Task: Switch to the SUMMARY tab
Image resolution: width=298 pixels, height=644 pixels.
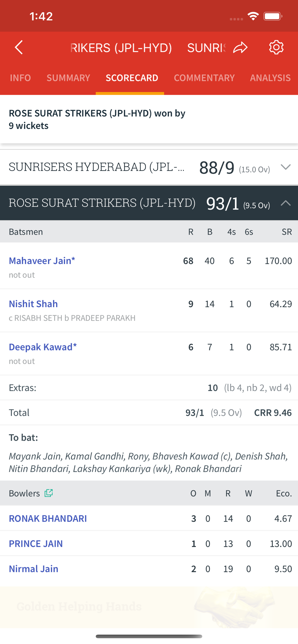Action: click(68, 78)
